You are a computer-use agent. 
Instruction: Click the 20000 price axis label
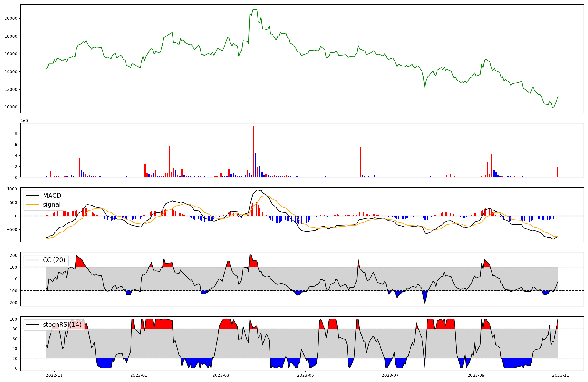(x=11, y=18)
